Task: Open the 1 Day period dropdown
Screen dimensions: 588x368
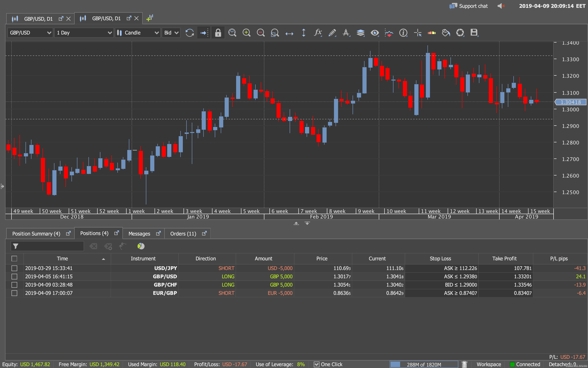Action: click(x=84, y=33)
